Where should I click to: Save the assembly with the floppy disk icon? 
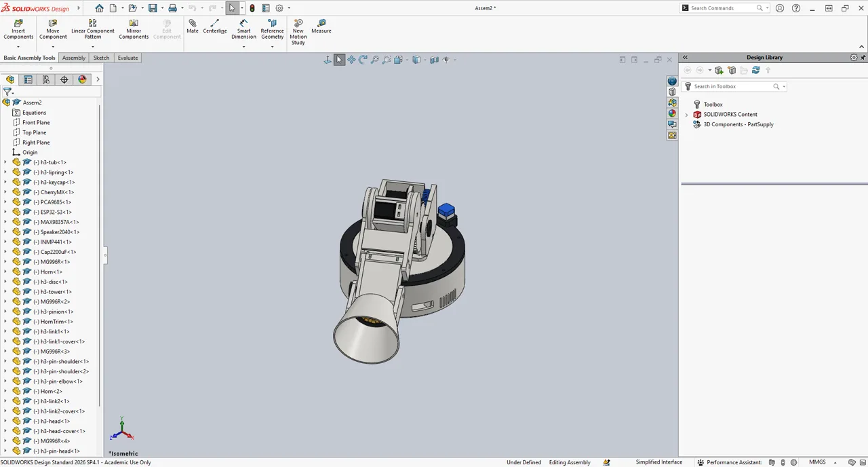click(x=153, y=8)
